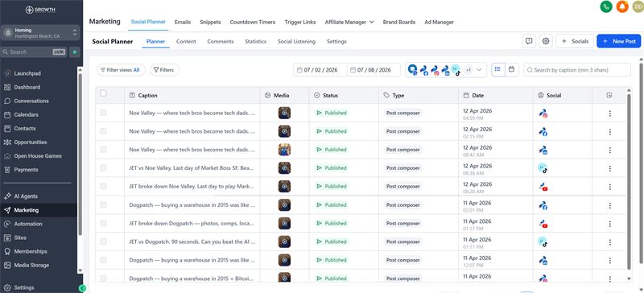Expand the Affiliate Manager dropdown
Viewport: 644px width, 293px height.
(349, 23)
